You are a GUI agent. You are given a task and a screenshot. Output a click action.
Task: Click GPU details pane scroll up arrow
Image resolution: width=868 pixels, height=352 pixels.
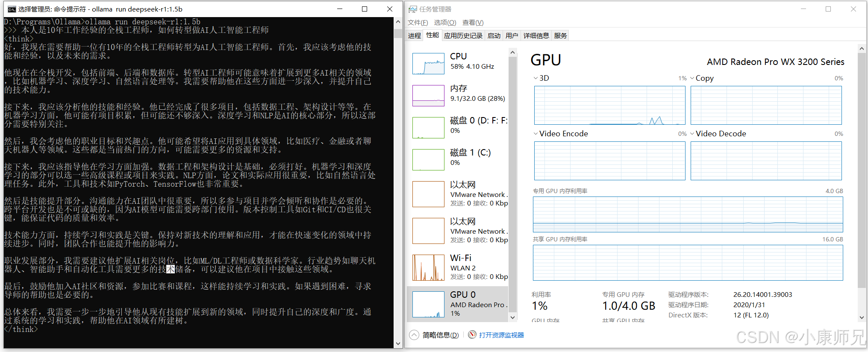click(862, 48)
